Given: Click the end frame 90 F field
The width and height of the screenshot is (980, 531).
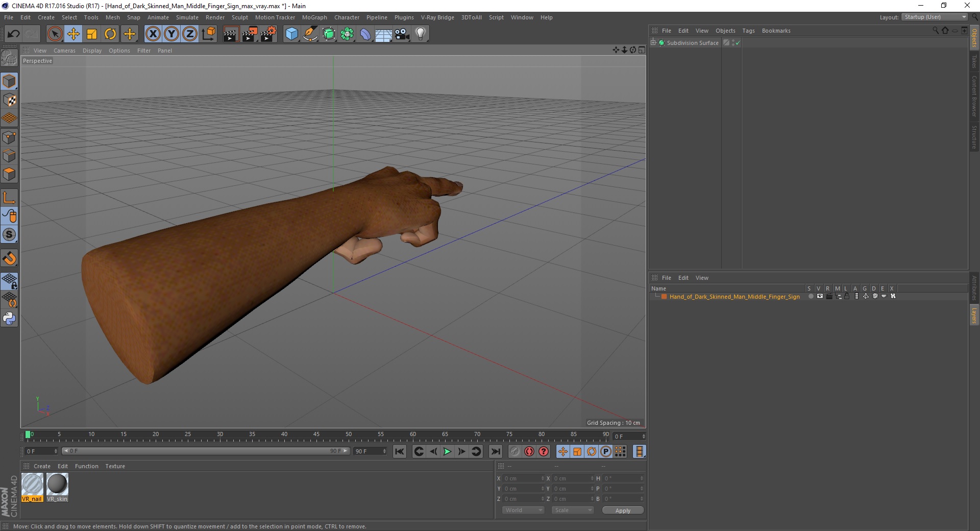Looking at the screenshot, I should [x=370, y=451].
